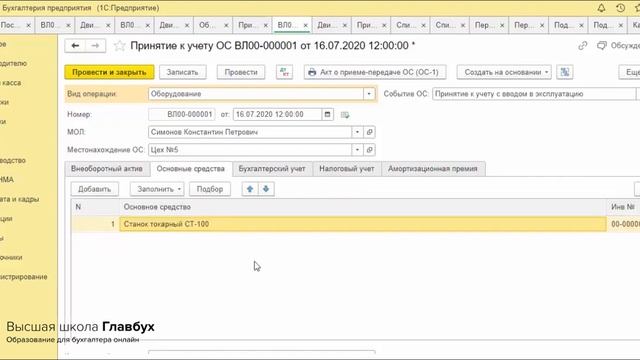Screen dimensions: 640x360
Task: Open the notifications bell icon
Action: [x=601, y=8]
